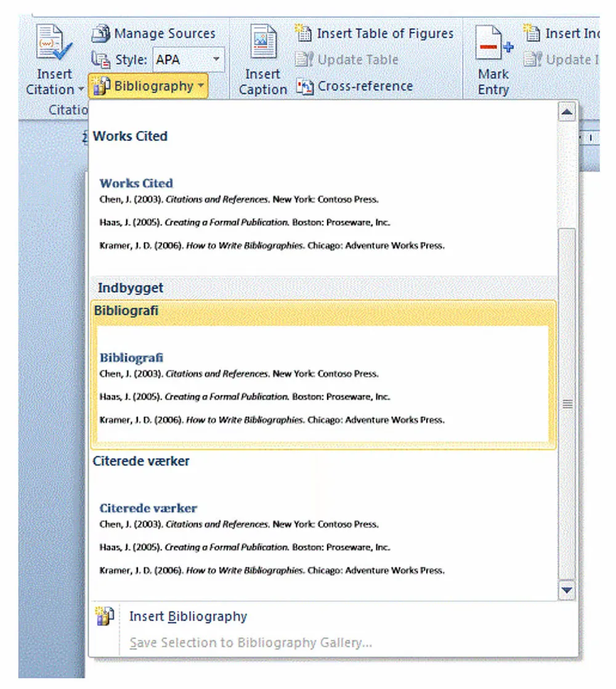Image resolution: width=616 pixels, height=689 pixels.
Task: Click the Bibliography dropdown button
Action: click(x=148, y=86)
